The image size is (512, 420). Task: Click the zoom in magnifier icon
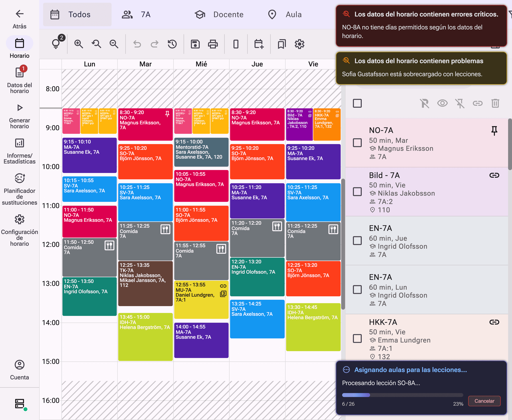point(79,44)
